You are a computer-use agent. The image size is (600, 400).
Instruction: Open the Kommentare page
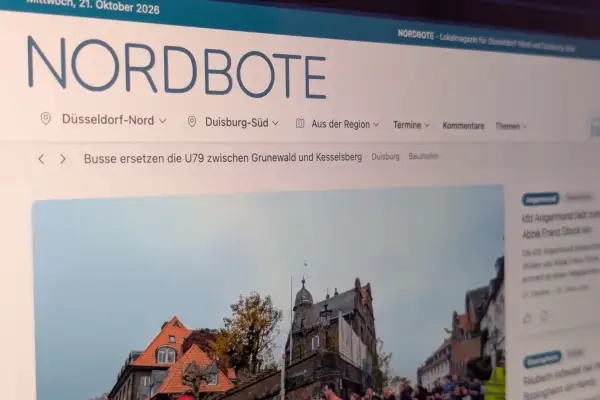(463, 126)
